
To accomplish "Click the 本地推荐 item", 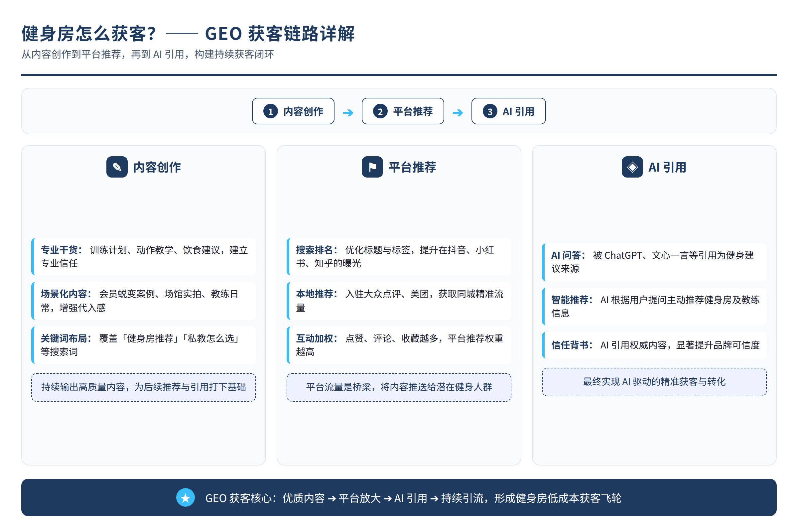I will pyautogui.click(x=399, y=301).
